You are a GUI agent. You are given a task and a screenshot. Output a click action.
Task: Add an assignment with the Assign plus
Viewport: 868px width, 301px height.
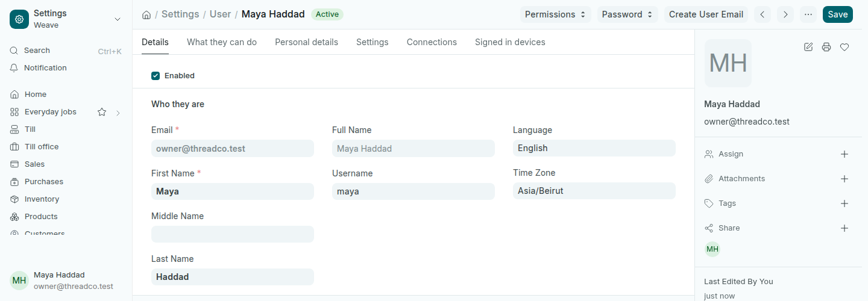pos(844,154)
